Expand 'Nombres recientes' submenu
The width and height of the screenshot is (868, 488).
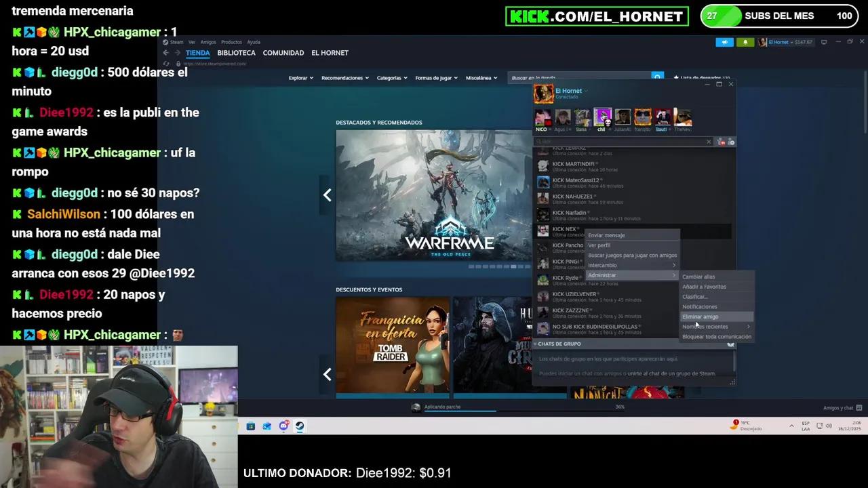(x=717, y=327)
